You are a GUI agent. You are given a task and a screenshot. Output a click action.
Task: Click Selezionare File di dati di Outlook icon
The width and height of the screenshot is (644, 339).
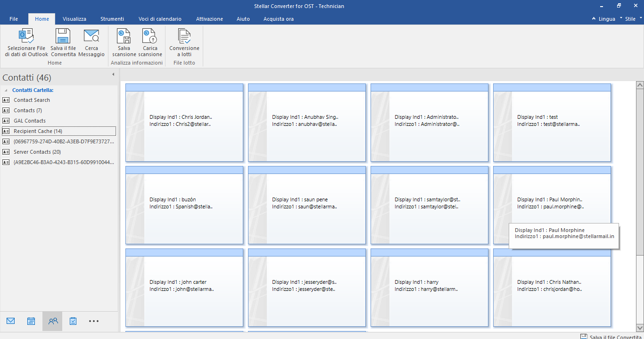[x=26, y=36]
